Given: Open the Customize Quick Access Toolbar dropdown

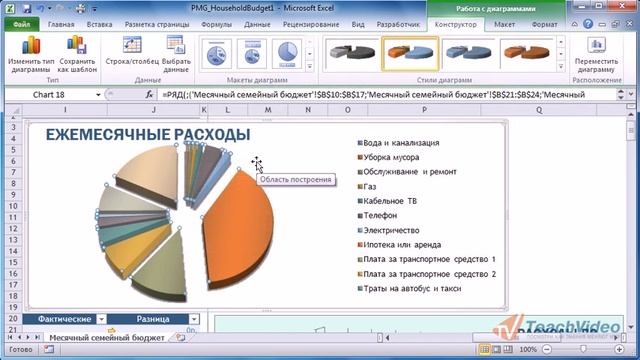Looking at the screenshot, I should 95,9.
